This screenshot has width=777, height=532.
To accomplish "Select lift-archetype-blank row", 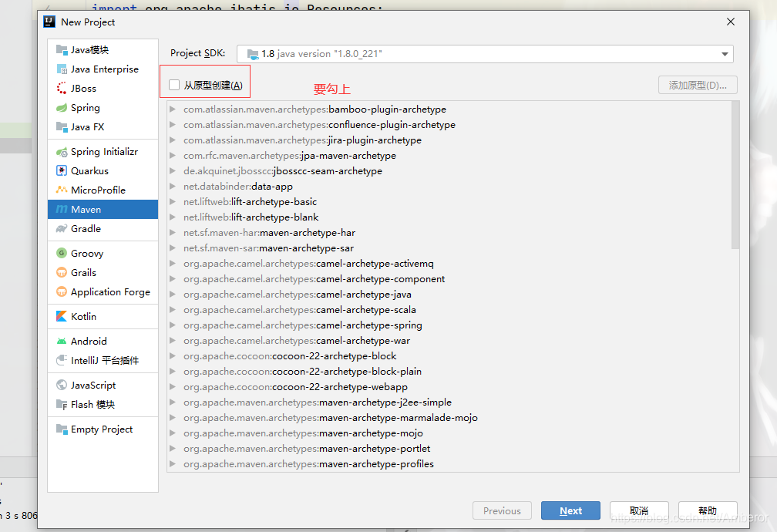I will [449, 217].
